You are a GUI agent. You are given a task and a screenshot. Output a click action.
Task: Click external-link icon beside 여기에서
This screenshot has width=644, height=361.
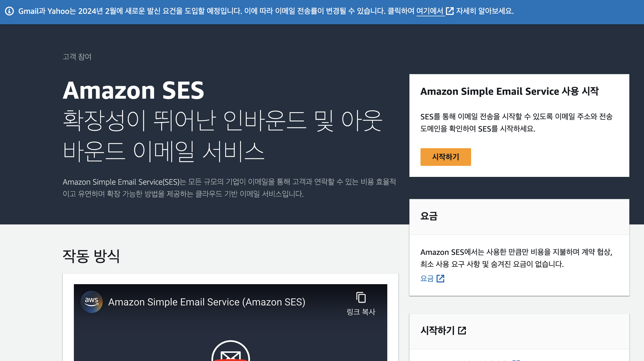point(450,11)
